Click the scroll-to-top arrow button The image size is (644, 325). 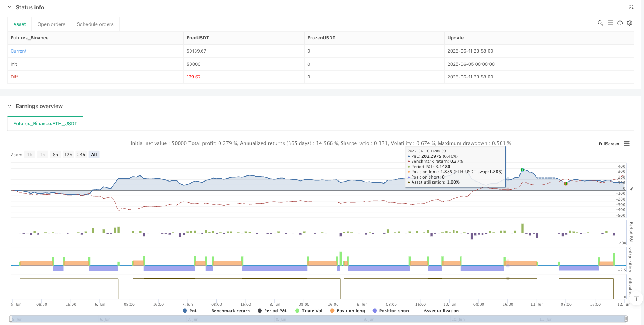(636, 298)
